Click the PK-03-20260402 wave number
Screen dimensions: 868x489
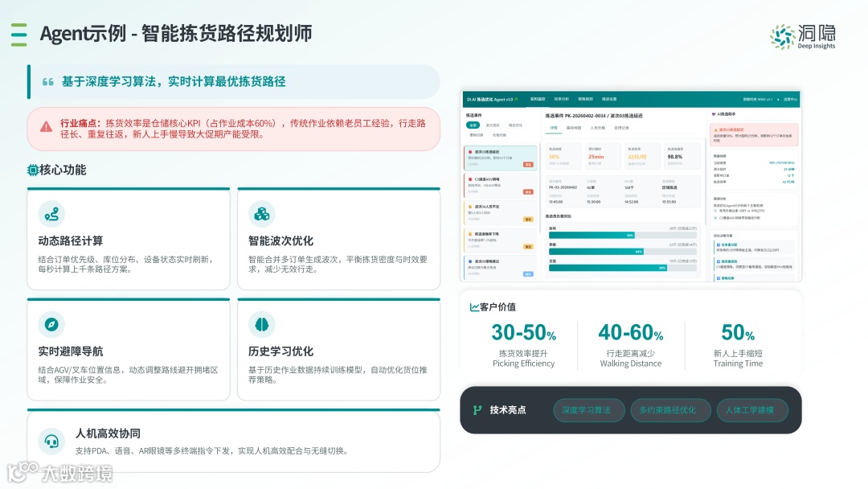[563, 187]
